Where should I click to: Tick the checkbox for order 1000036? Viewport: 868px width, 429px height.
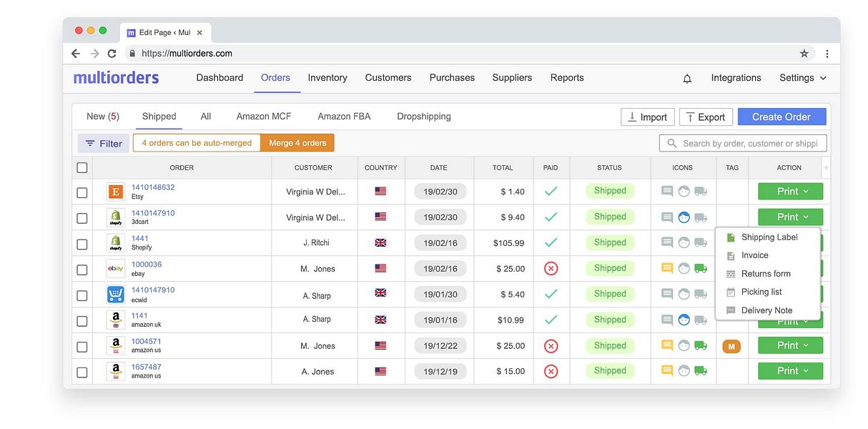[x=82, y=270]
